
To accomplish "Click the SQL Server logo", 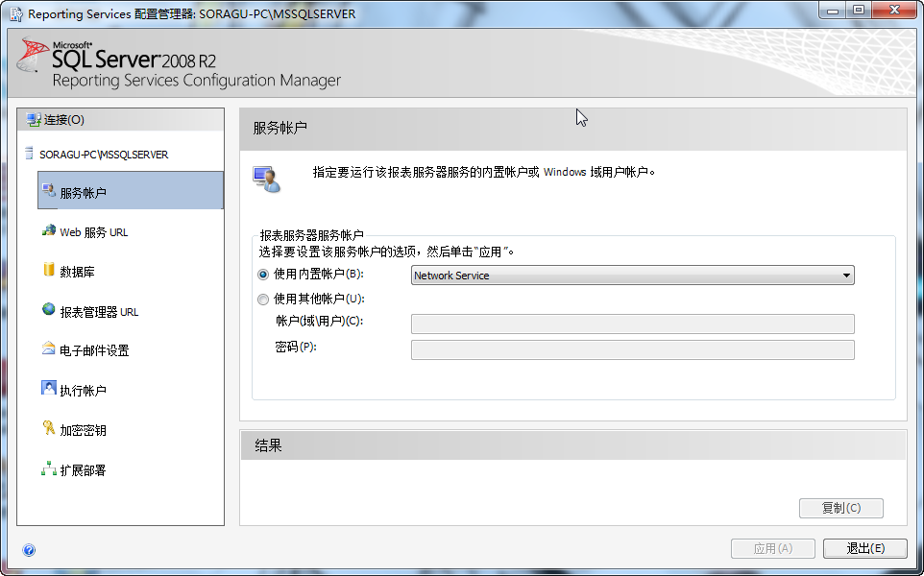I will (x=33, y=56).
